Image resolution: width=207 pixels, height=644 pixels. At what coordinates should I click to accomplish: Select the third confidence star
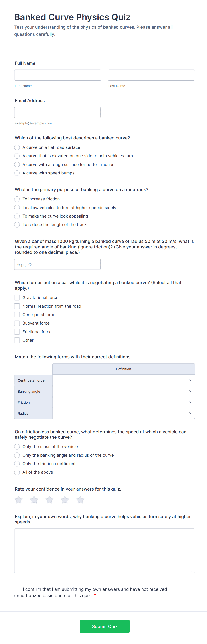pyautogui.click(x=49, y=500)
